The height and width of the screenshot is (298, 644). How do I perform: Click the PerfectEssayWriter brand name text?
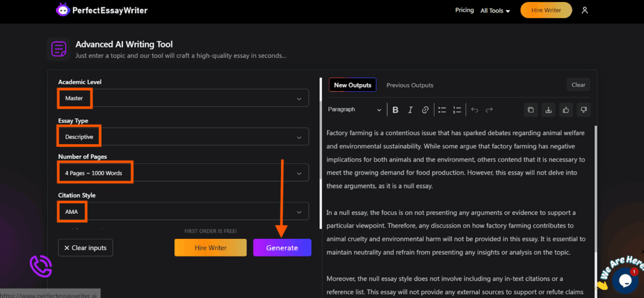109,10
